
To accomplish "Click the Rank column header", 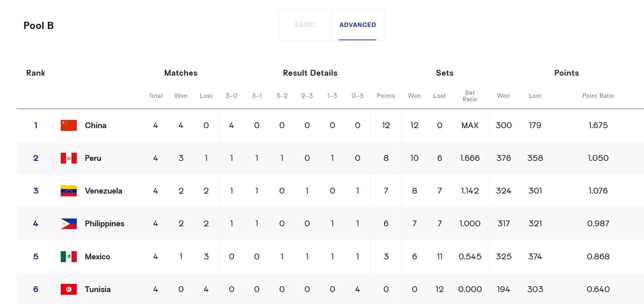I will click(36, 73).
